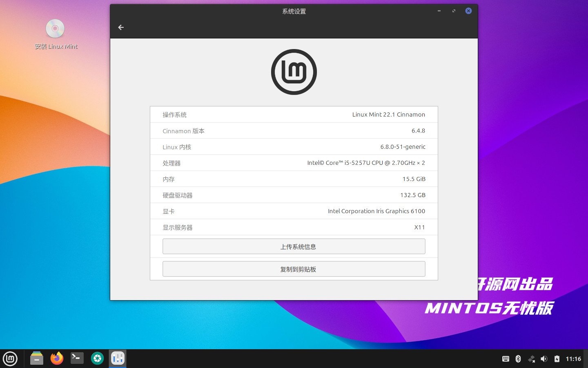This screenshot has height=368, width=588.
Task: Open the battery power tray icon
Action: coord(557,359)
